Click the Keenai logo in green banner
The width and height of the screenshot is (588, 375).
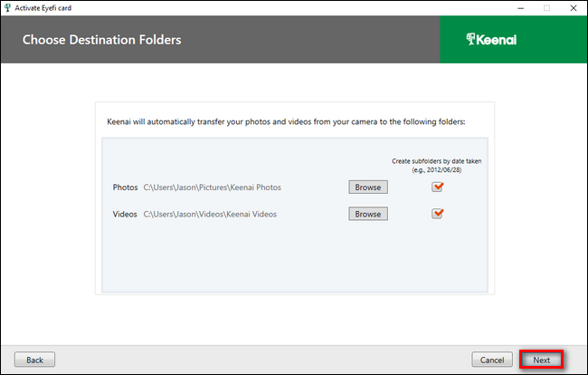tap(491, 39)
